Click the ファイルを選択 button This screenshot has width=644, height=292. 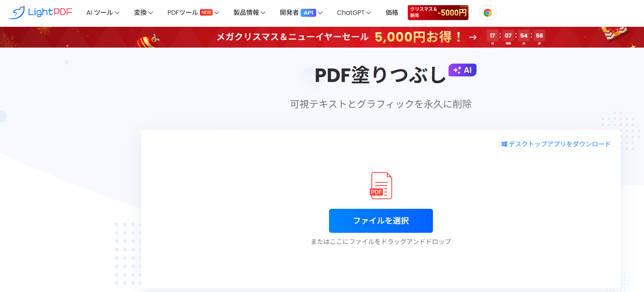tap(381, 221)
